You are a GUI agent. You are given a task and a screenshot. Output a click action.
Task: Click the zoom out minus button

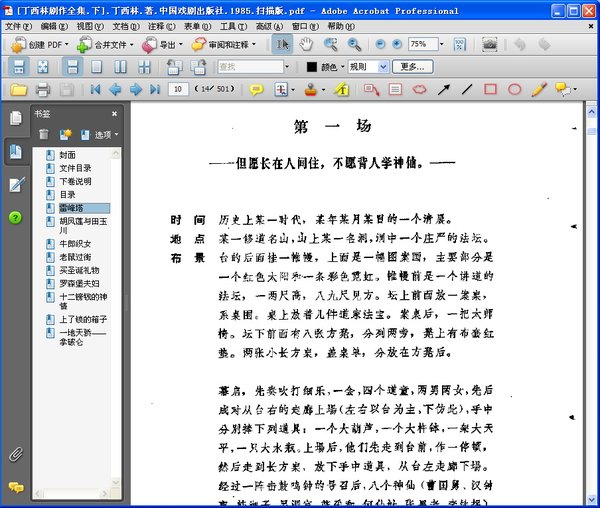(x=380, y=44)
